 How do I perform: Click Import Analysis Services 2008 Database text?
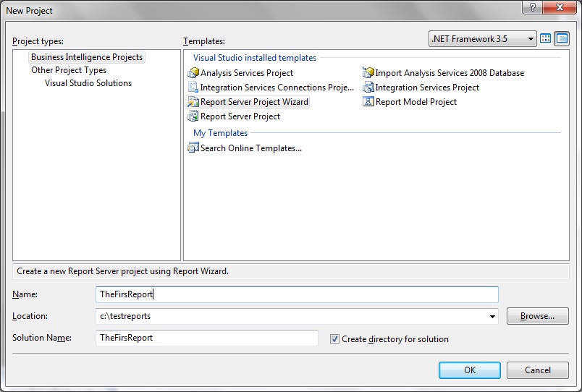click(x=450, y=73)
